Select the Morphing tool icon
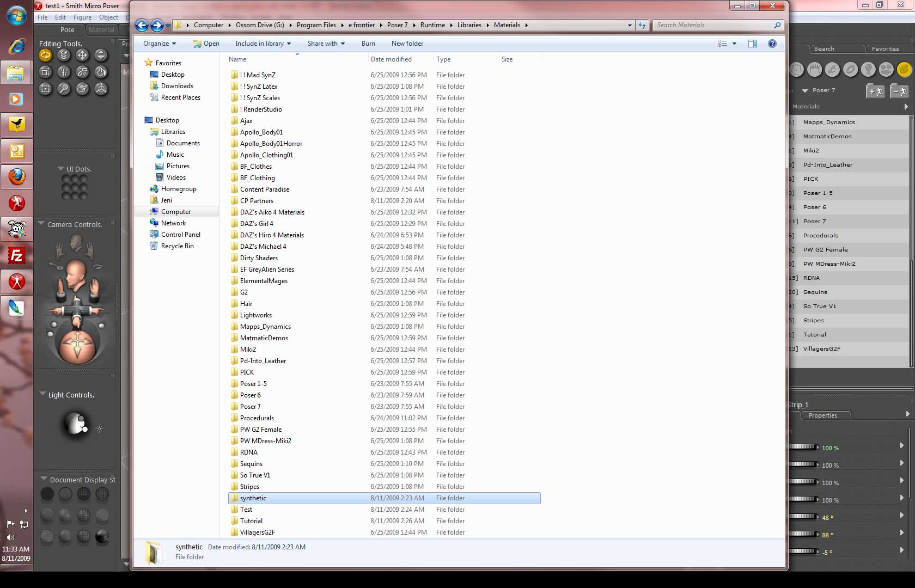 click(x=82, y=89)
